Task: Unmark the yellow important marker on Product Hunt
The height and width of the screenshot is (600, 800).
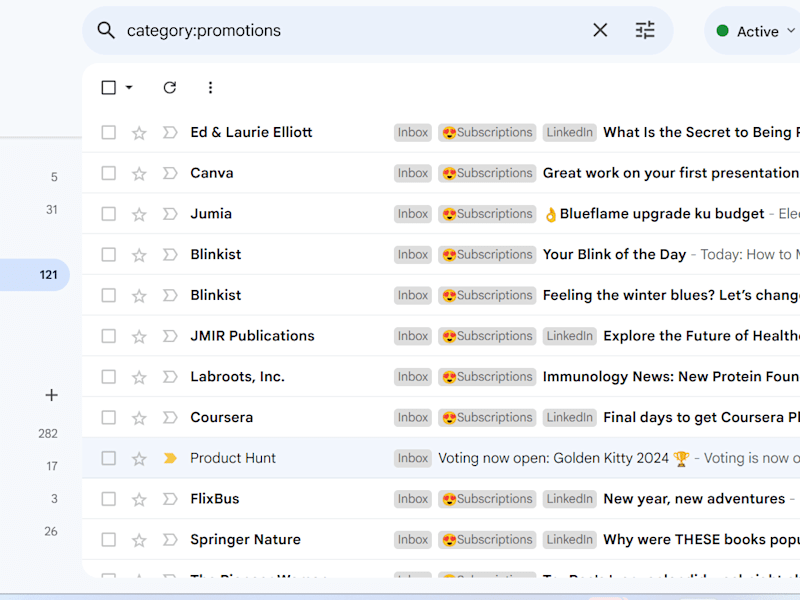Action: pyautogui.click(x=170, y=458)
